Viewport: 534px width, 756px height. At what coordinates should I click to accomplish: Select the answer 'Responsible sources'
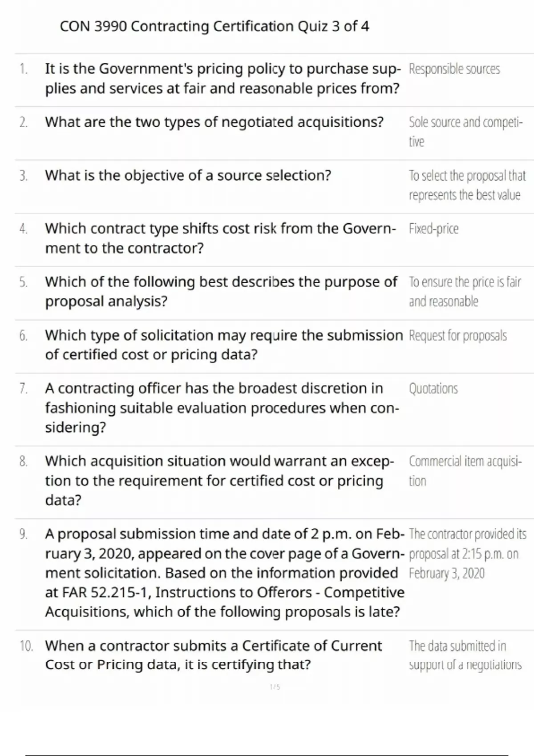454,69
